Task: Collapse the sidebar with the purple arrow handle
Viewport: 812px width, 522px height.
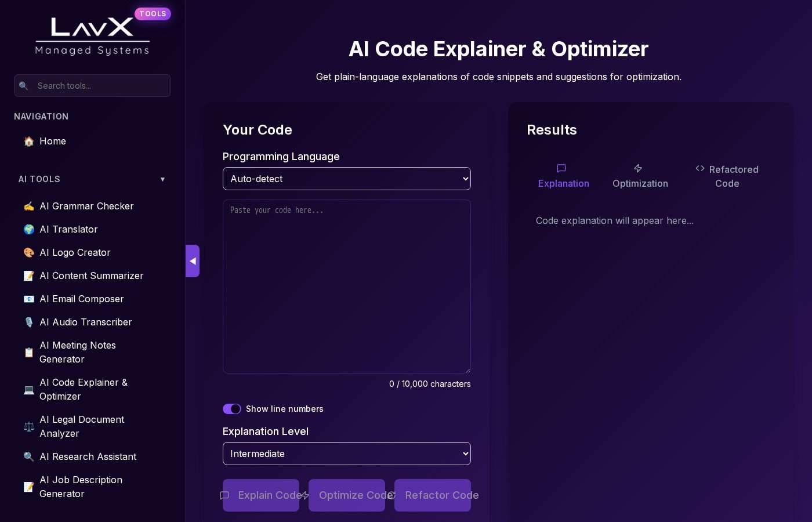Action: coord(193,261)
